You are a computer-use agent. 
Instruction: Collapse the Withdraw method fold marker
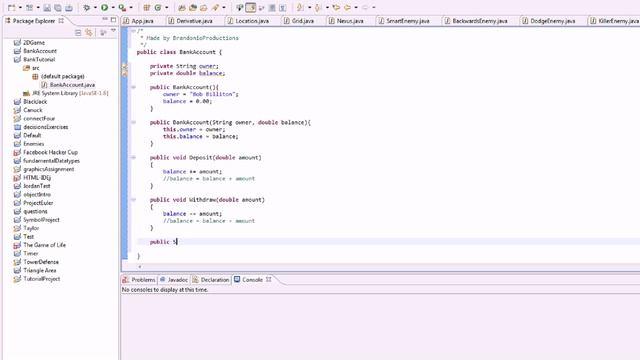[133, 200]
